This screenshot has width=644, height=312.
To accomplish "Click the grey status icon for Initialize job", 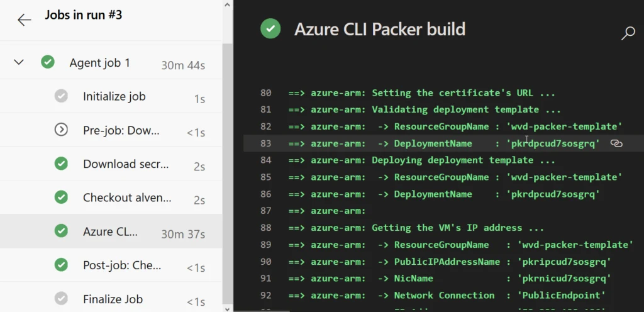I will [61, 96].
